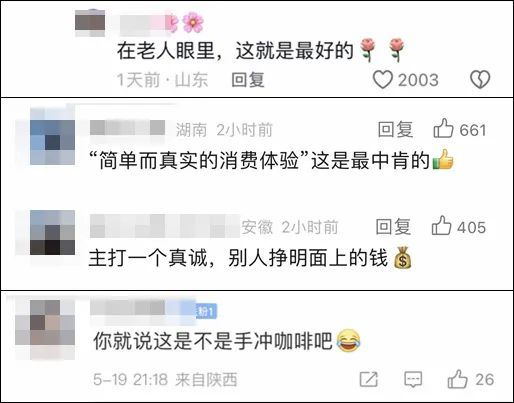
Task: Select comment text 你就说这是不是手冲咖啡吧
Action: coord(213,341)
